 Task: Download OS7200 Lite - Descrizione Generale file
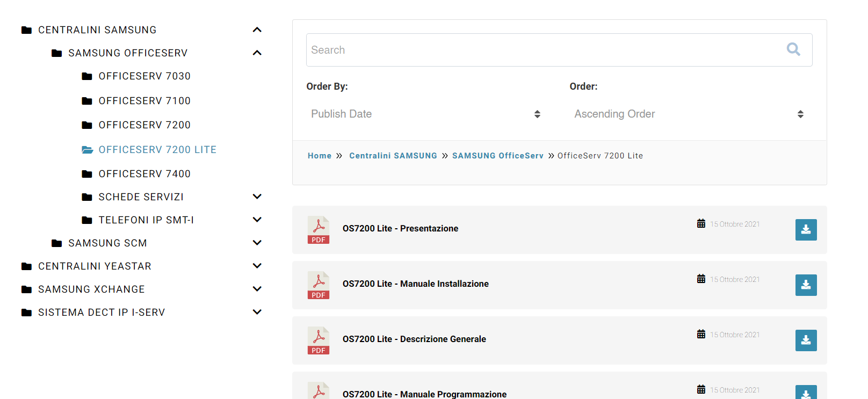tap(806, 340)
